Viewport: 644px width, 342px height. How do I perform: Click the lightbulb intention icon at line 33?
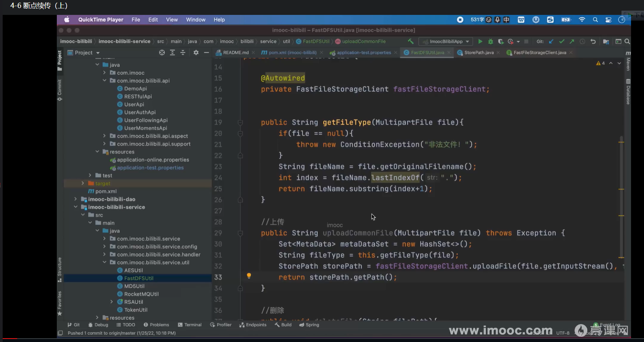point(249,276)
